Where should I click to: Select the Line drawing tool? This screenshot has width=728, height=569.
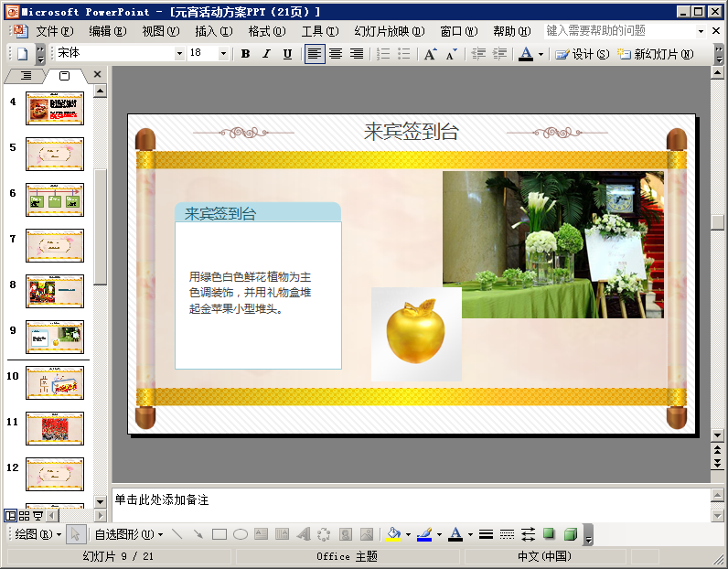(x=177, y=534)
